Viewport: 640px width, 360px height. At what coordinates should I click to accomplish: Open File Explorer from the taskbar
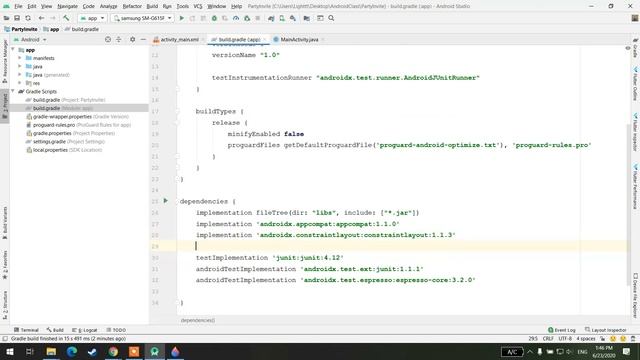coord(51,351)
